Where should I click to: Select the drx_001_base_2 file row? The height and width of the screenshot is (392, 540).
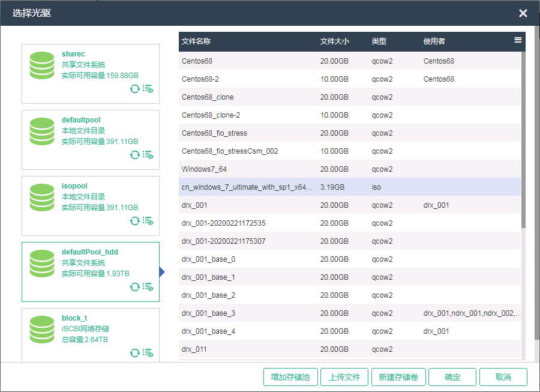(350, 295)
